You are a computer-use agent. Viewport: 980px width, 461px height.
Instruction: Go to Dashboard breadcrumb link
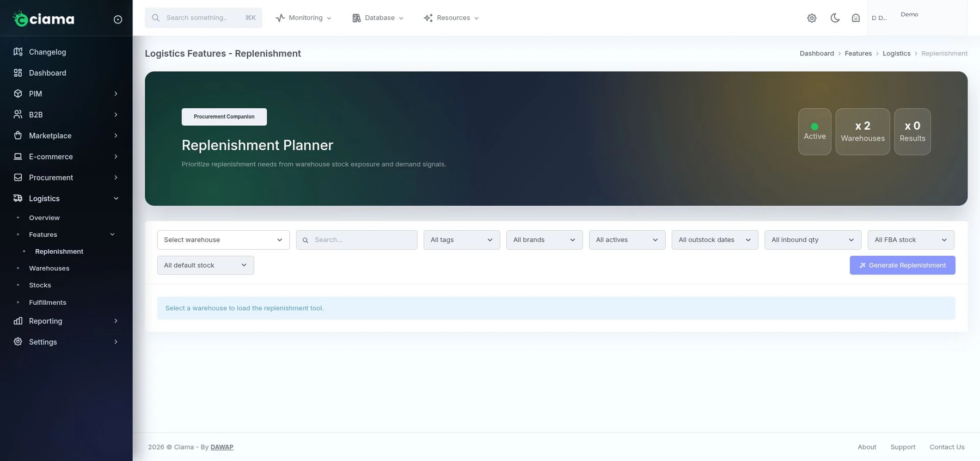coord(817,53)
